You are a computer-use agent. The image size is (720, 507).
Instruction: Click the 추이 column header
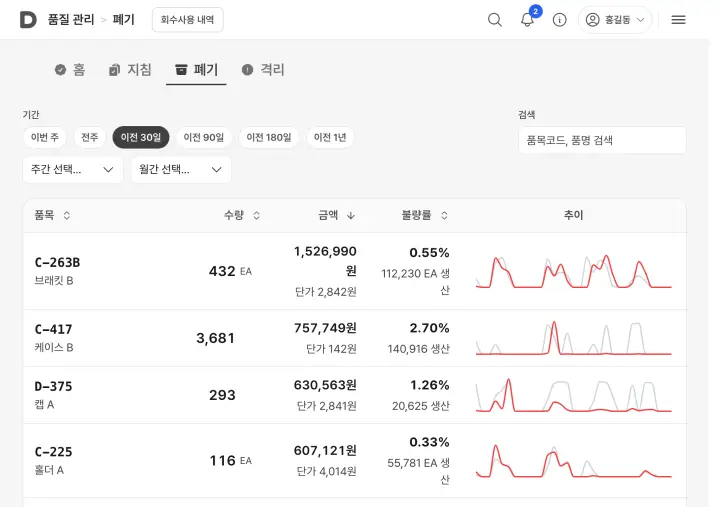click(x=574, y=215)
